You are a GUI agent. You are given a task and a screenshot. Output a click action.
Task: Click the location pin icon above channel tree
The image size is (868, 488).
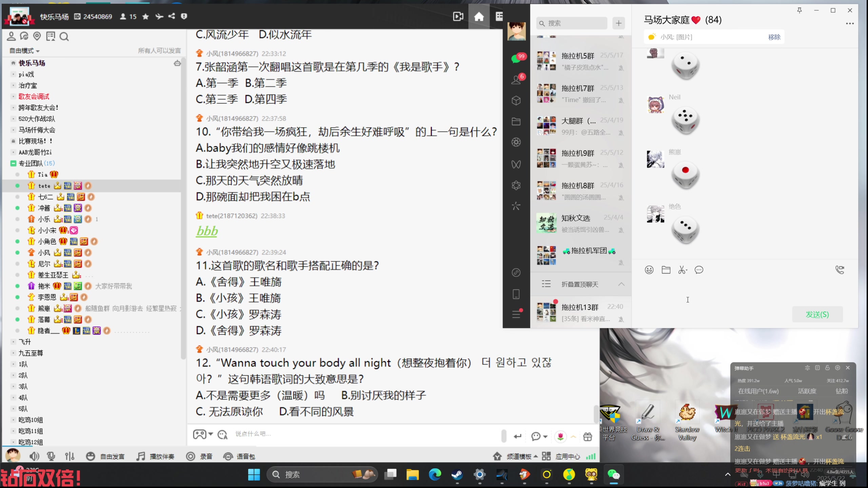click(37, 36)
